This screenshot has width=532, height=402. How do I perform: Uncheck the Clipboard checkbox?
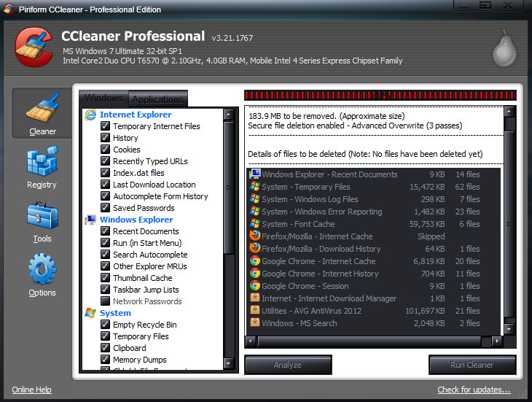click(105, 348)
